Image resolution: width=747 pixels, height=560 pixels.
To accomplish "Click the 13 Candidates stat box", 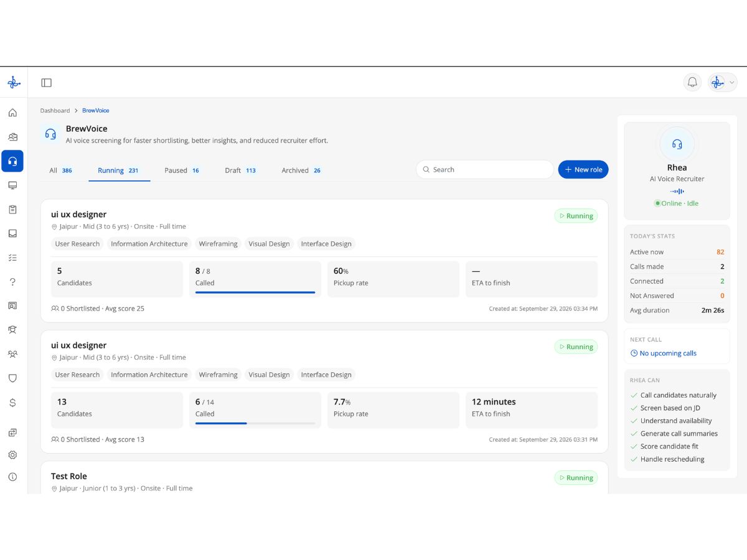I will tap(117, 410).
